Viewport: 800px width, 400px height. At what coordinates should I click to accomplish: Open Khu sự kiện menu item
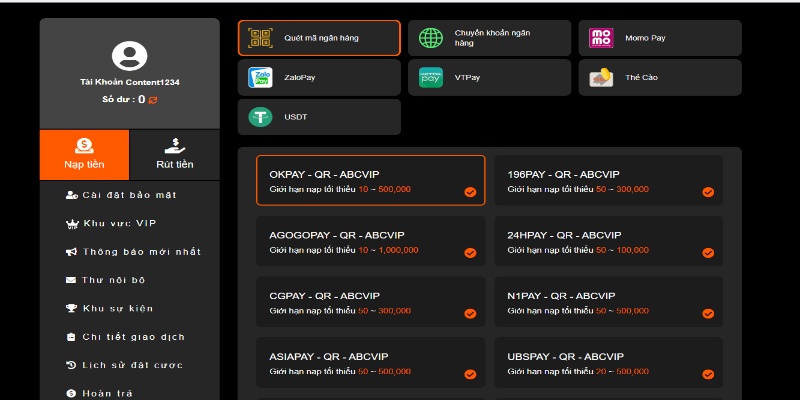(130, 308)
